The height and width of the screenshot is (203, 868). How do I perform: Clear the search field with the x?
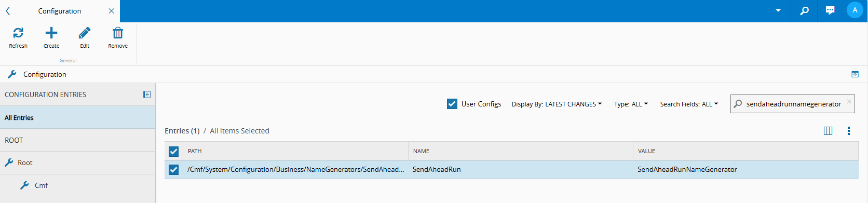849,101
